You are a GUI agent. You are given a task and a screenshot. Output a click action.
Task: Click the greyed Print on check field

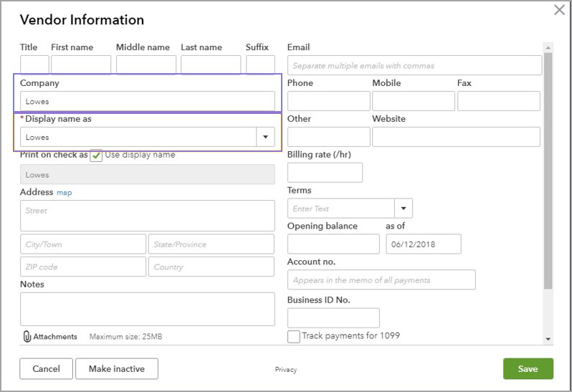point(148,174)
